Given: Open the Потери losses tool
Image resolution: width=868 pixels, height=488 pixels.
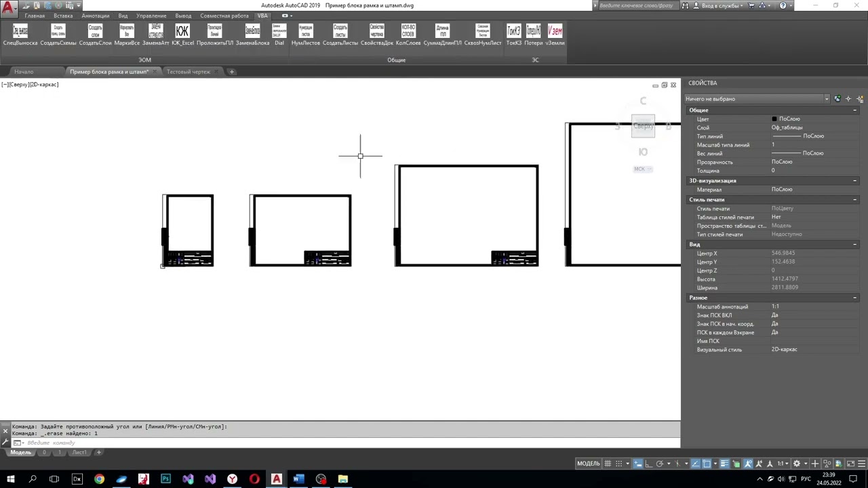Looking at the screenshot, I should click(534, 35).
